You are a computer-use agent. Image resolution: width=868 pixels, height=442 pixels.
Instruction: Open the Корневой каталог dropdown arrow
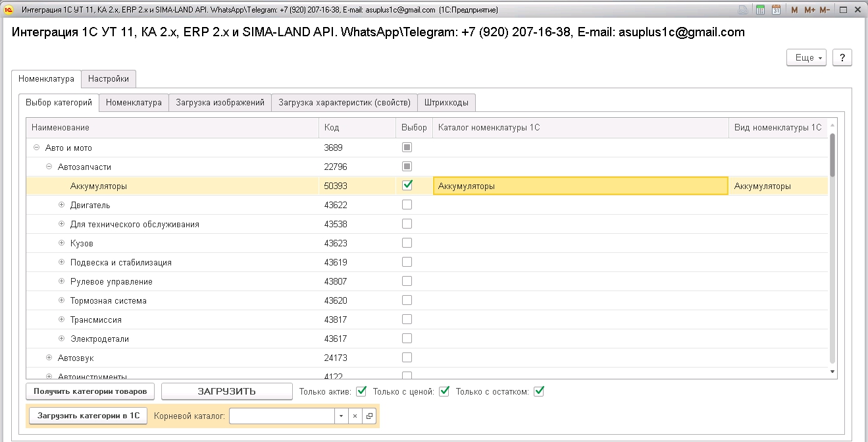point(341,416)
